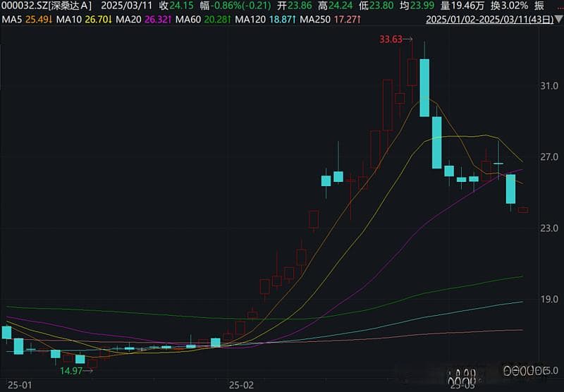
Task: Select the MA250 17.27 indicator label
Action: point(330,20)
